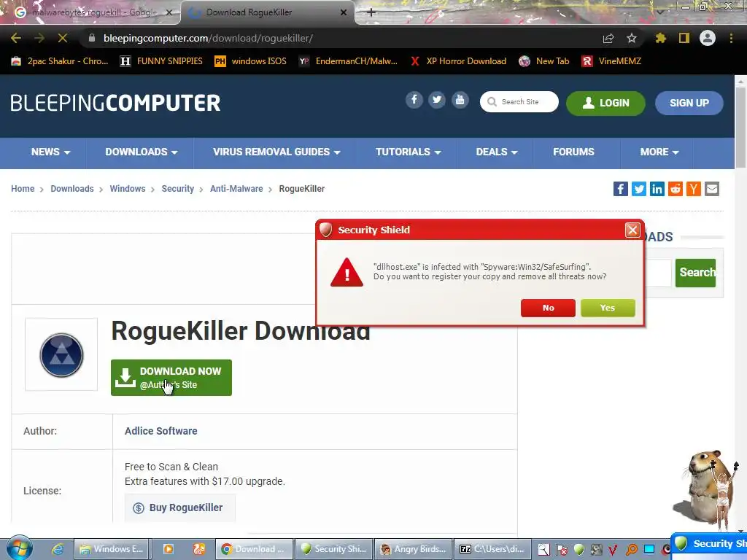Close the Security Shield popup
747x560 pixels.
(632, 230)
